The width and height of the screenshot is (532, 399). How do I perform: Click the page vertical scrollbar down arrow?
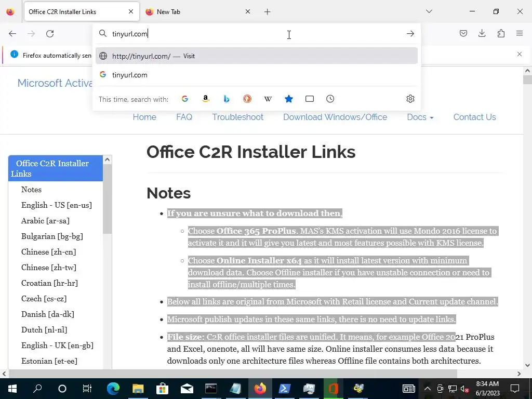click(x=527, y=365)
